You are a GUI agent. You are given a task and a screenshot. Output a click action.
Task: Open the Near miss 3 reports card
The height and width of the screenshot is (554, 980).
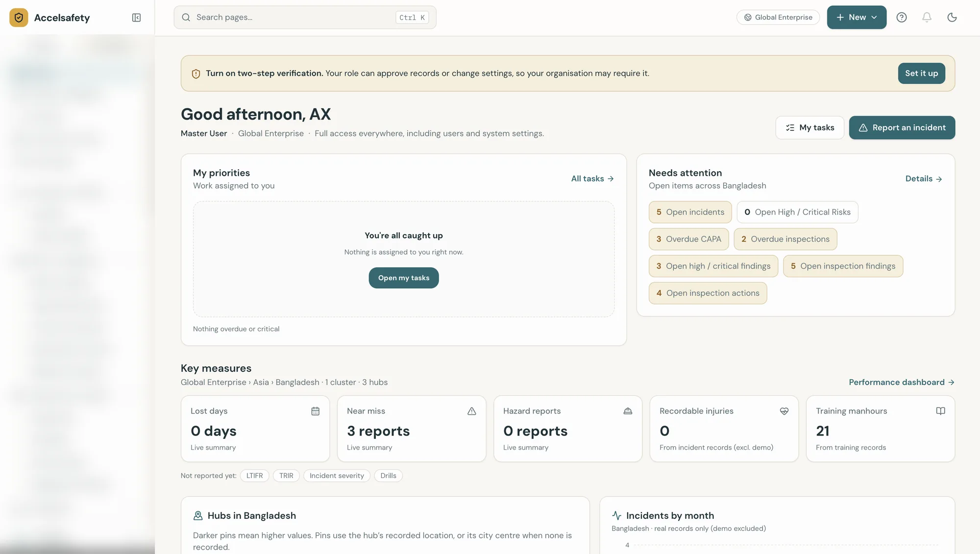[x=412, y=429]
